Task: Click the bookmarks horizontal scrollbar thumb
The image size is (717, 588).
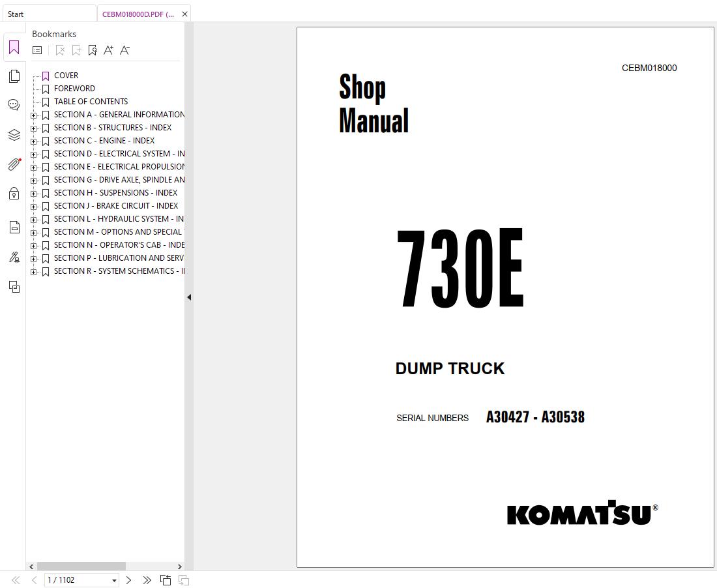Action: point(81,566)
